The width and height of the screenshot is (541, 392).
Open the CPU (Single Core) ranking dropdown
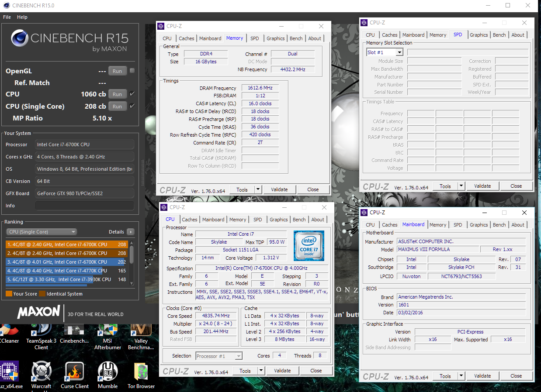tap(42, 232)
